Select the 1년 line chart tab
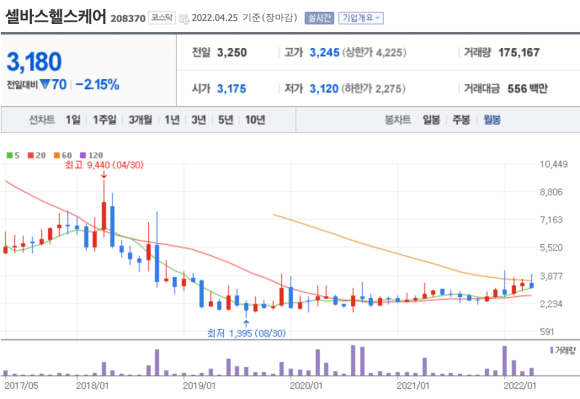Screen dimensions: 580x399 pos(172,120)
